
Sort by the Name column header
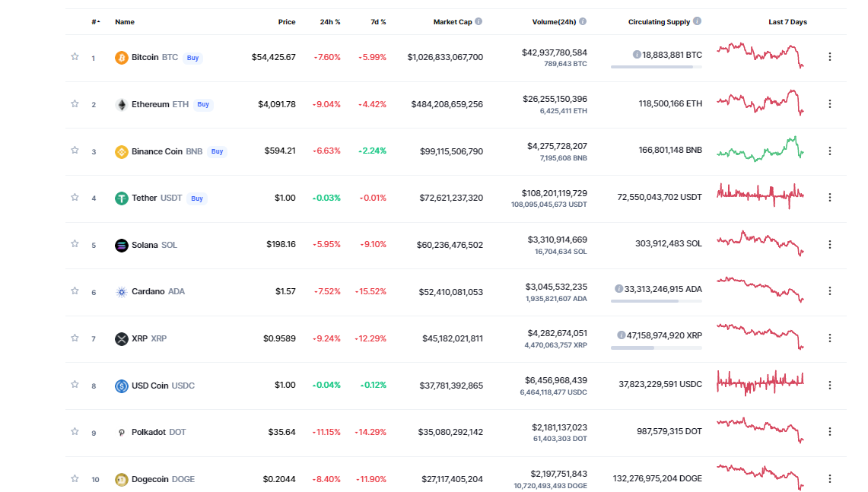pos(125,22)
